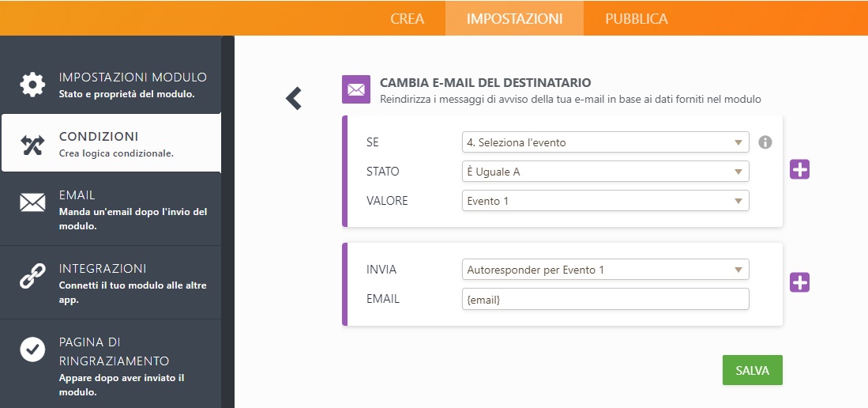Click the gear icon for Impostazioni Modulo
The height and width of the screenshot is (408, 868).
click(32, 85)
